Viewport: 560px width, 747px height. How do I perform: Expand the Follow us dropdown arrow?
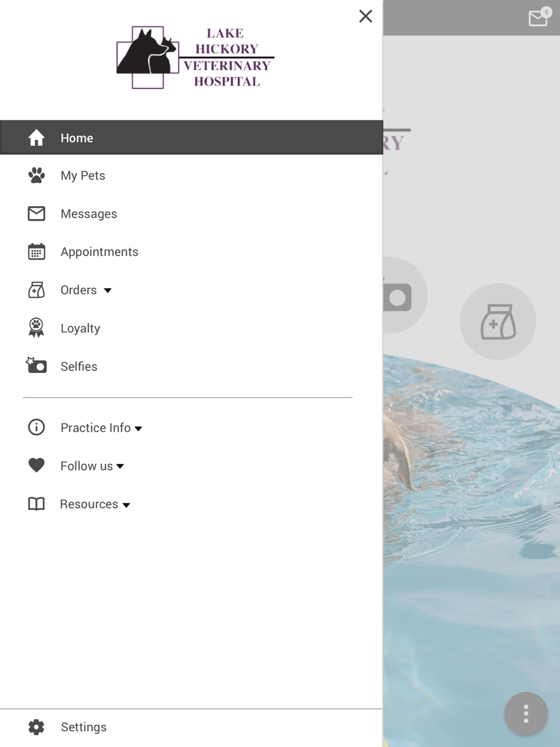point(120,466)
